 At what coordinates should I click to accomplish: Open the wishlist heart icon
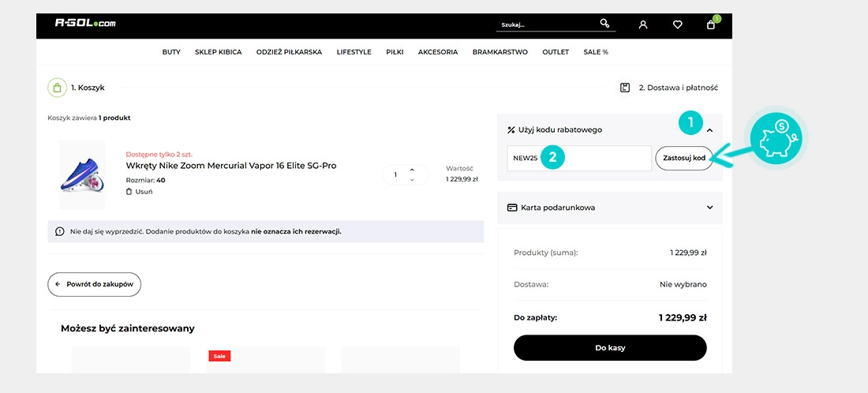[677, 24]
